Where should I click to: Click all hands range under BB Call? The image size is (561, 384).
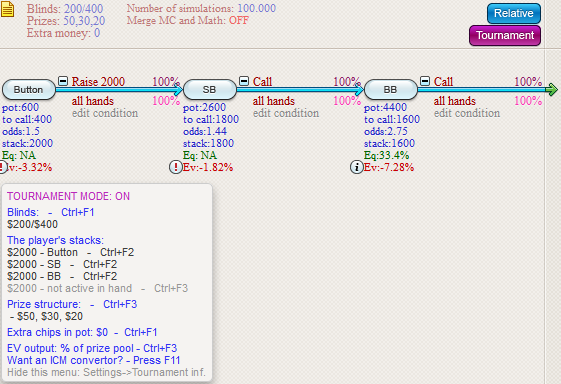[455, 101]
